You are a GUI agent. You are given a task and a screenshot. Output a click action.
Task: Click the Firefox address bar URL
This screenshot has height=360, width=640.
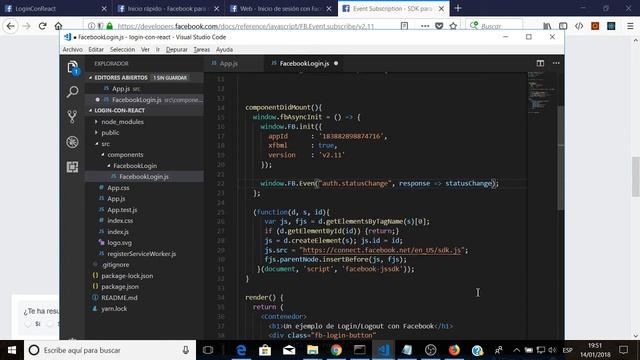tap(245, 26)
